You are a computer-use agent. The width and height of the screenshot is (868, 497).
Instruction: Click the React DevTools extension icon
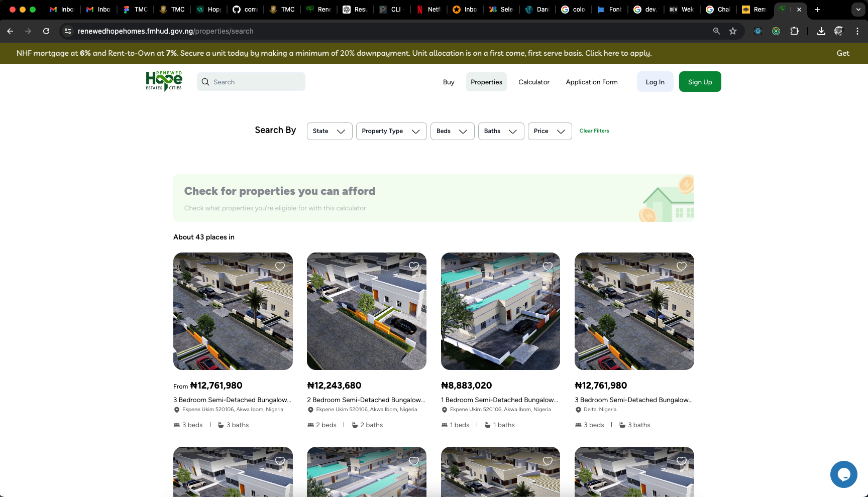[x=758, y=31]
